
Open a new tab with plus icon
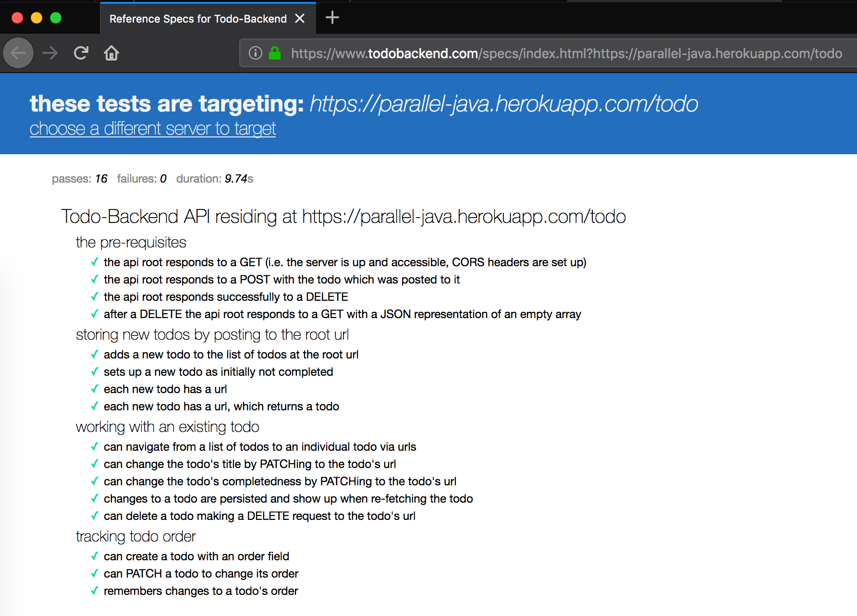332,18
